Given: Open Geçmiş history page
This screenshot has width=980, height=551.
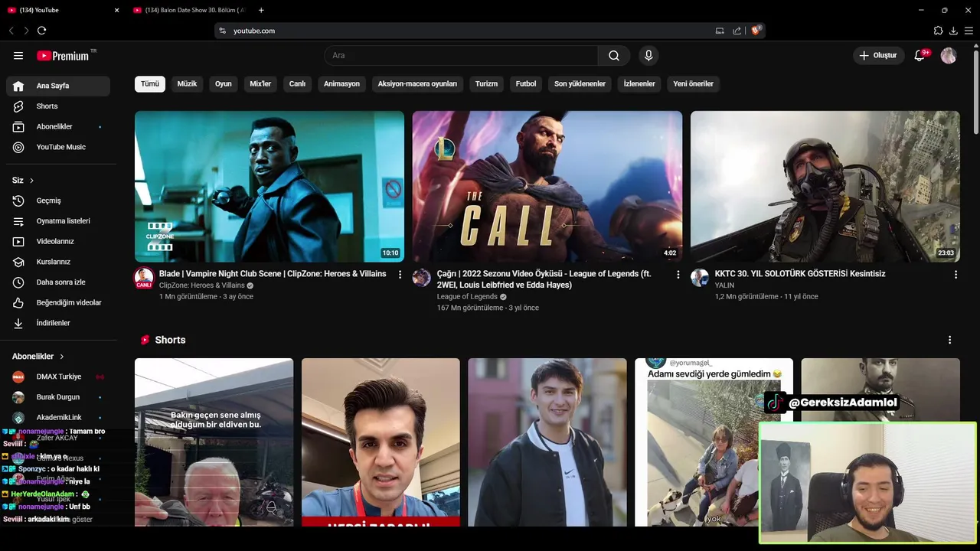Looking at the screenshot, I should [58, 201].
